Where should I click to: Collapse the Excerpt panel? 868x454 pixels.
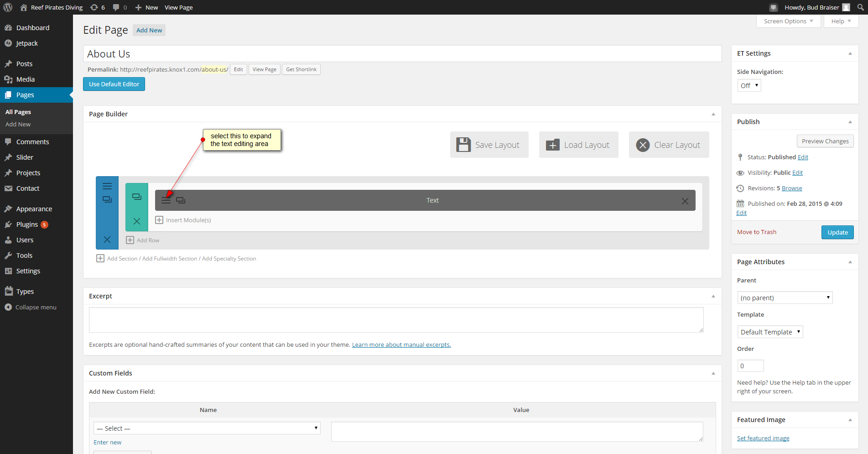[x=713, y=296]
